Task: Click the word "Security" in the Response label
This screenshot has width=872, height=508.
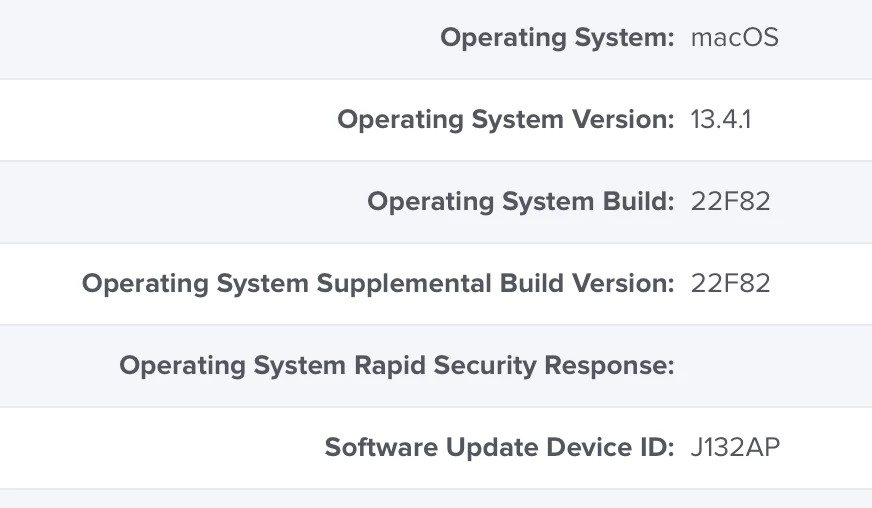Action: (484, 366)
